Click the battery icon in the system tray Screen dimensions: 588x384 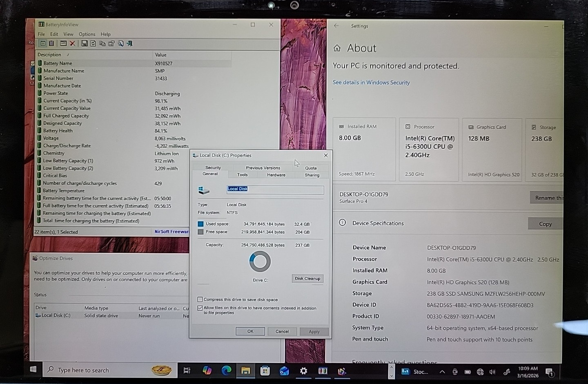coord(468,372)
